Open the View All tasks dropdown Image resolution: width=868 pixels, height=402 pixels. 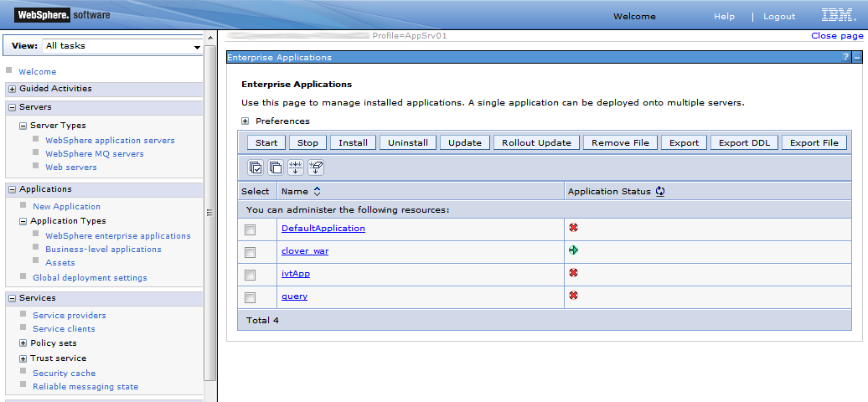(x=121, y=46)
